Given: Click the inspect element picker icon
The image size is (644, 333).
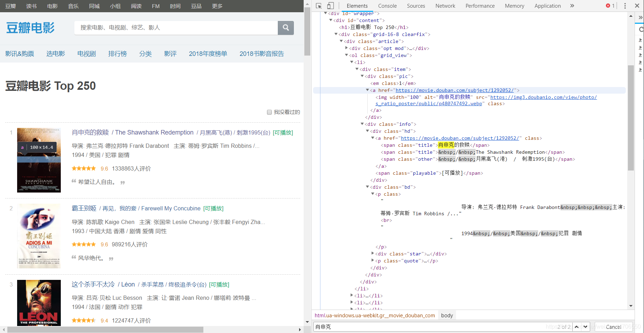Looking at the screenshot, I should 318,6.
